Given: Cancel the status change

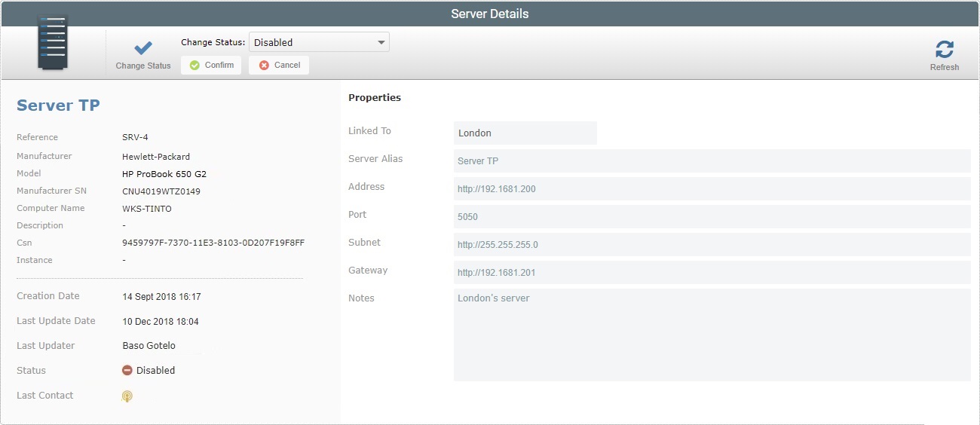Looking at the screenshot, I should (279, 66).
